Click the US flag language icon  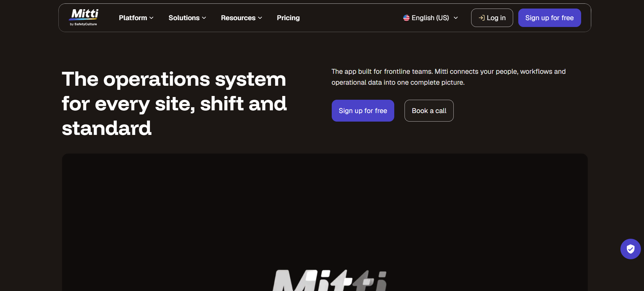pos(406,18)
